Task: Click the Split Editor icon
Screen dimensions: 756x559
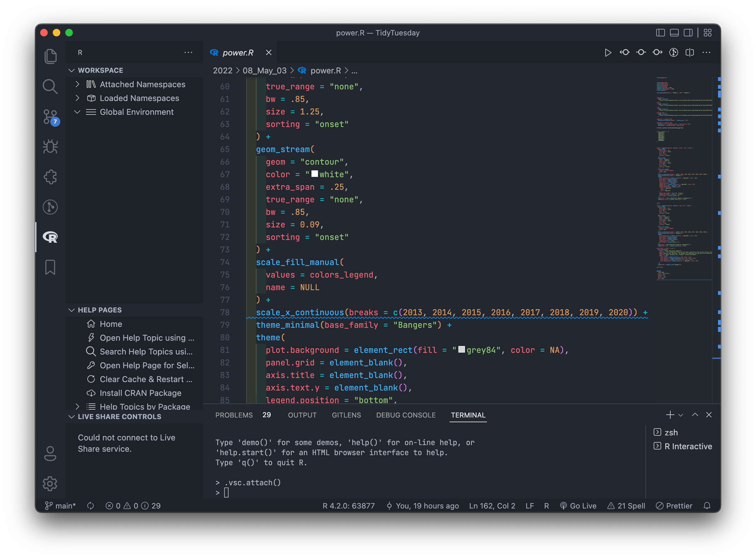Action: 690,52
